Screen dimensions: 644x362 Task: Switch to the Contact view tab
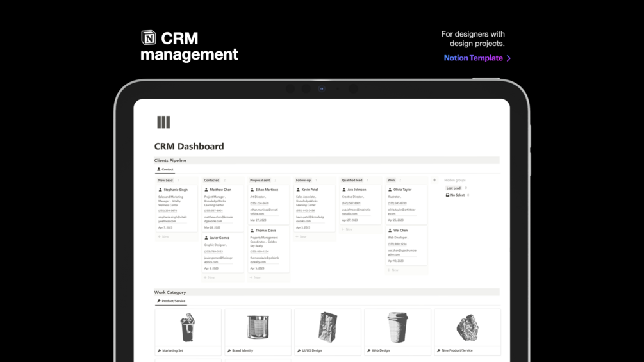pyautogui.click(x=165, y=169)
